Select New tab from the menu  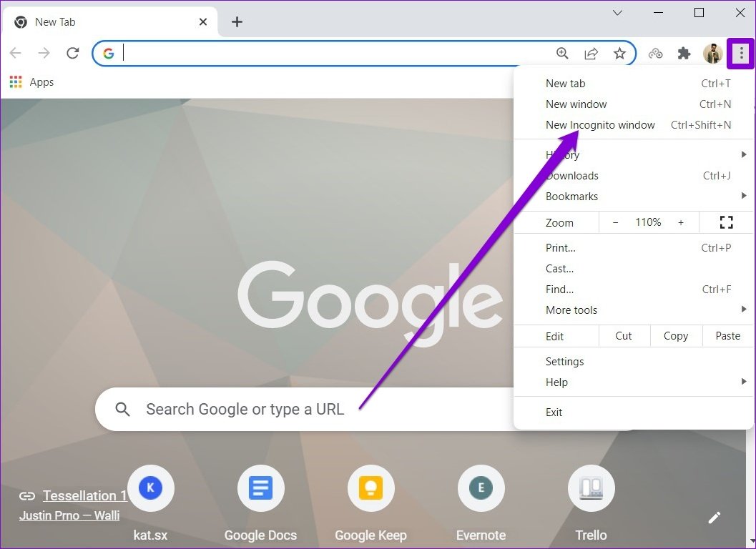(x=634, y=84)
